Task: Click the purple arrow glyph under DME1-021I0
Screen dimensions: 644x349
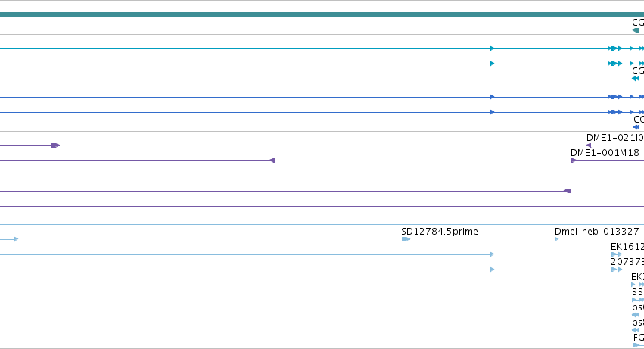Action: coord(589,145)
